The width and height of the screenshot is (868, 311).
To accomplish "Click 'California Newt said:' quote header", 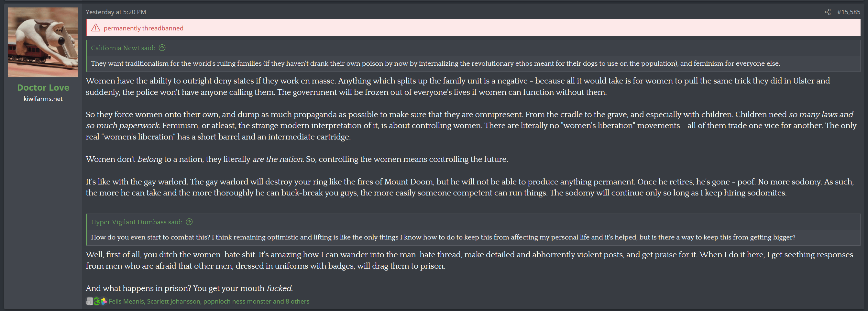I will coord(123,48).
